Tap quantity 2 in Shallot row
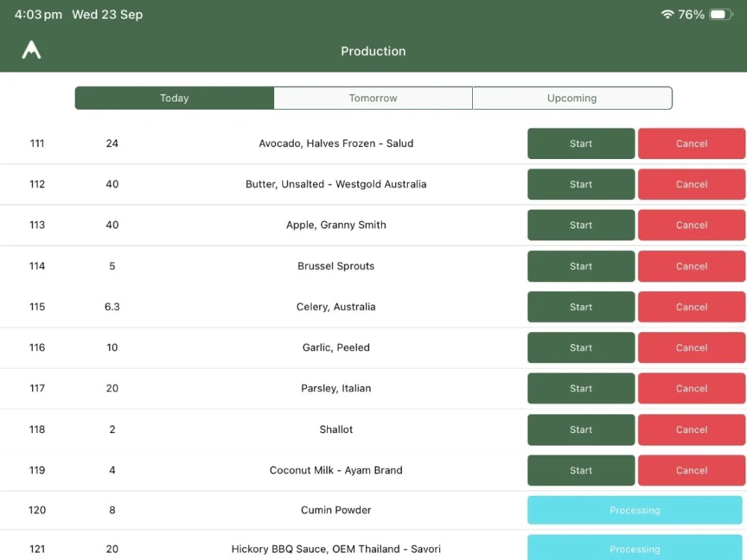Viewport: 747px width, 560px height. [112, 429]
